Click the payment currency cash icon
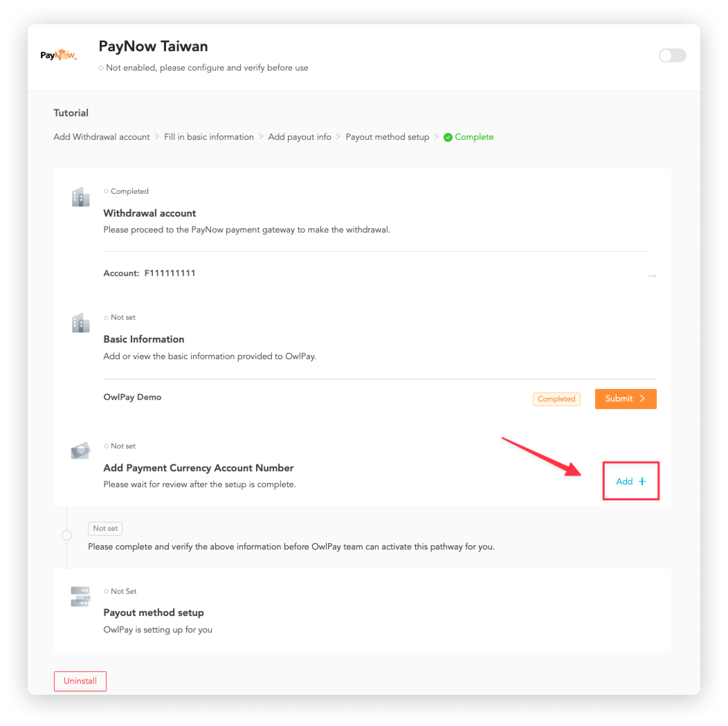The image size is (728, 726). (x=81, y=450)
